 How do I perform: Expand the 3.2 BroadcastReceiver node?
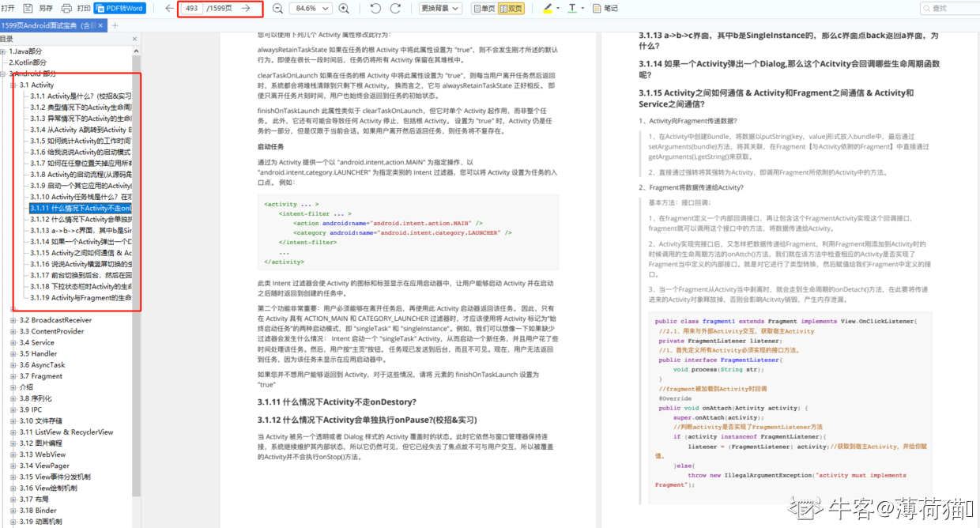point(13,320)
